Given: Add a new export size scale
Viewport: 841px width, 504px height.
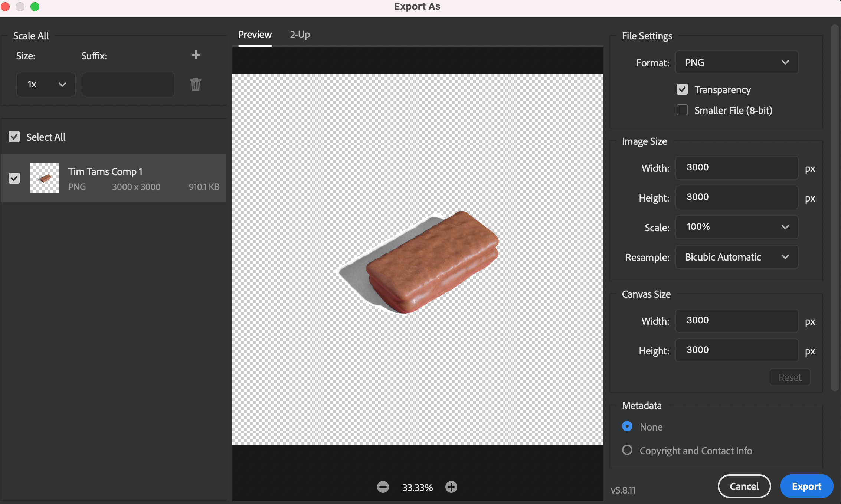Looking at the screenshot, I should pos(196,55).
